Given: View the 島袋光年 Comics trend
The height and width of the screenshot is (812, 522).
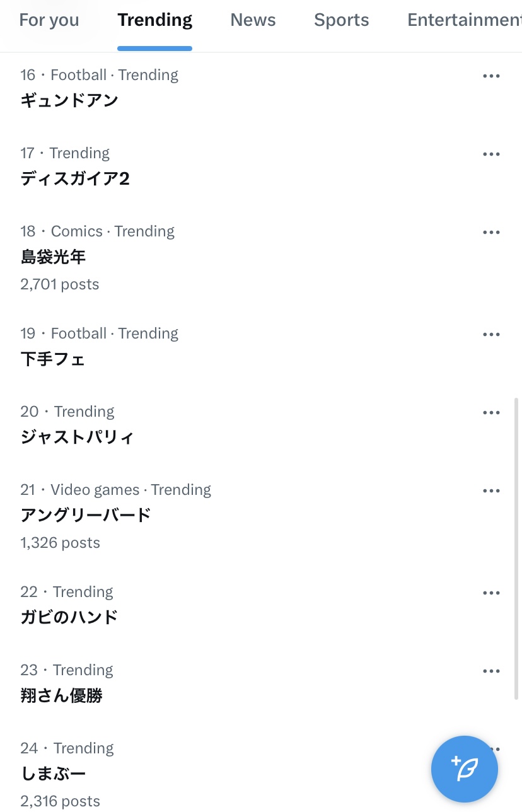Looking at the screenshot, I should pos(53,257).
